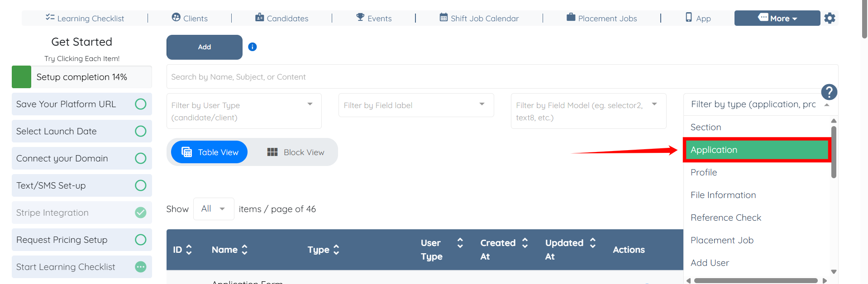Sort table by Name column arrows

click(244, 250)
